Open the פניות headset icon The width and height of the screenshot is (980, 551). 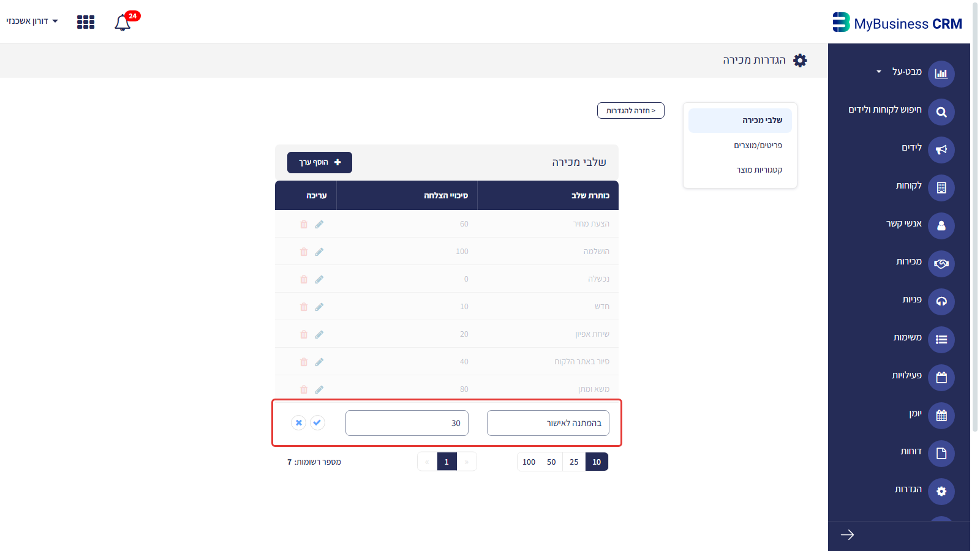tap(941, 302)
